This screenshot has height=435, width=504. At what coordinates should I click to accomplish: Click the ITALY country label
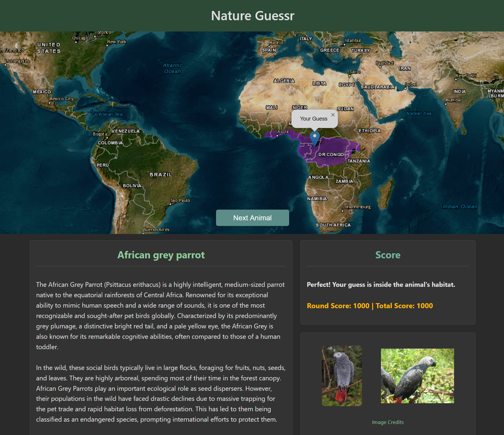(x=306, y=39)
